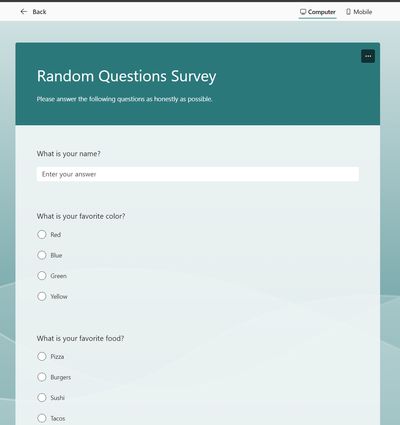Select Tacos as favorite food
Screen dimensions: 400x425
(42, 418)
